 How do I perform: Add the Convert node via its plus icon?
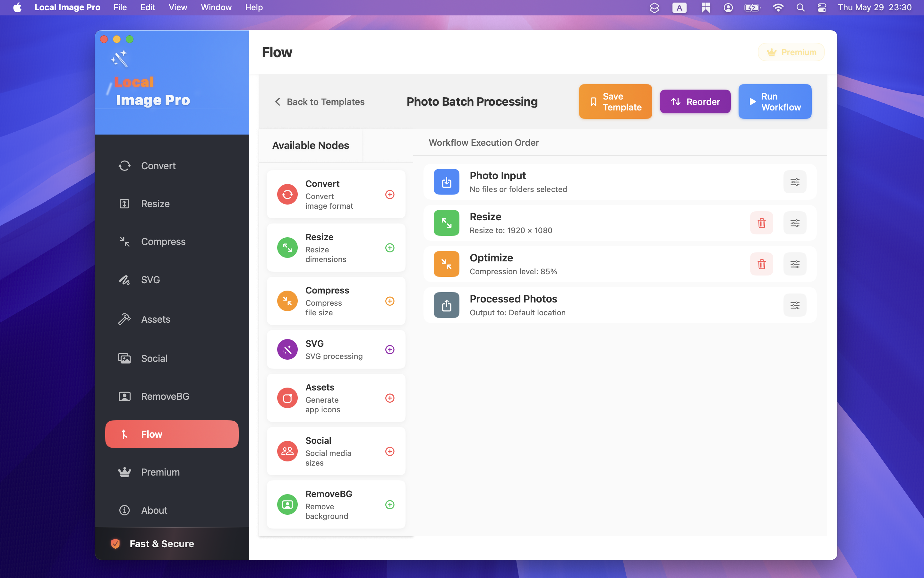click(x=389, y=195)
